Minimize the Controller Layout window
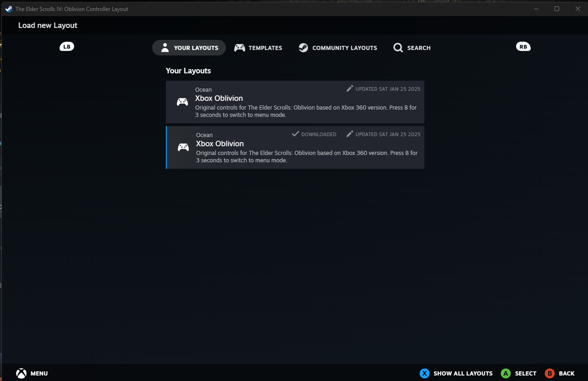 coord(536,9)
